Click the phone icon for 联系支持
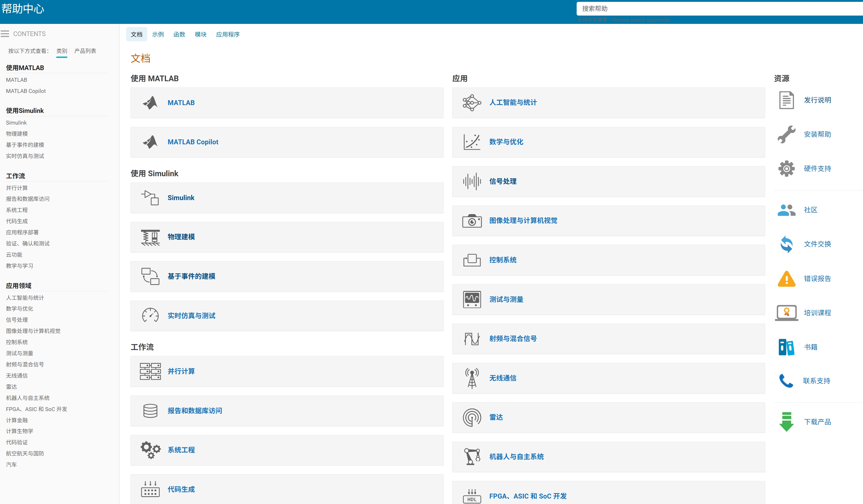Screen dimensions: 863x504 click(x=786, y=381)
